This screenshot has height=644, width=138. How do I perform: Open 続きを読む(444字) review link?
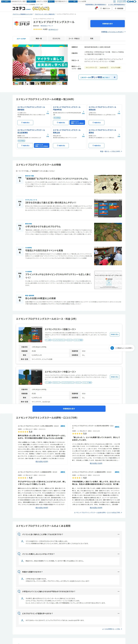[x=42, y=508]
